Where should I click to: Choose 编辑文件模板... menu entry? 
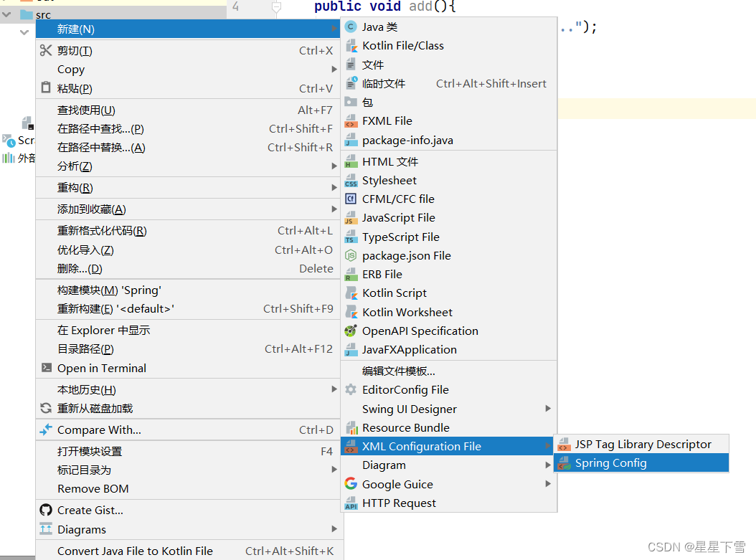[x=448, y=371]
